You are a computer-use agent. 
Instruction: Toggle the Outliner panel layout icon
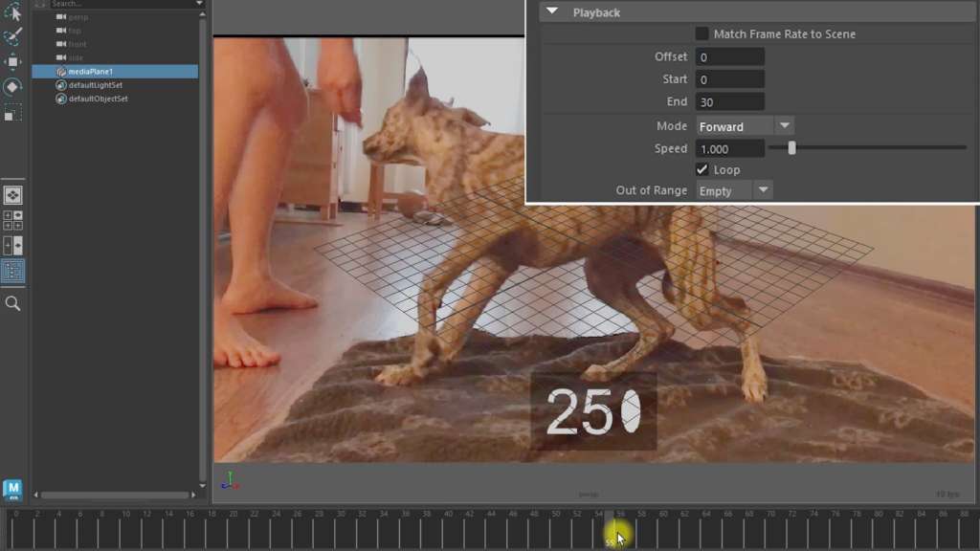pos(12,271)
